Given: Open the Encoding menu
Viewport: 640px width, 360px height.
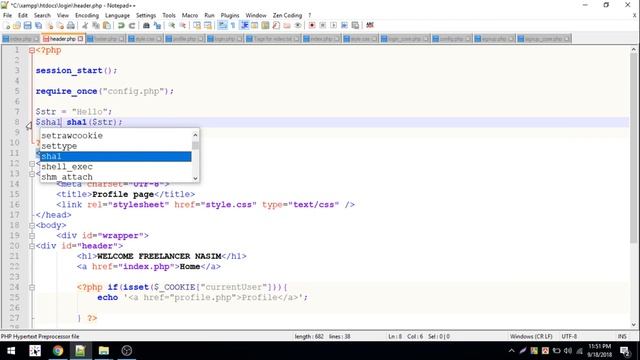Looking at the screenshot, I should click(x=87, y=15).
